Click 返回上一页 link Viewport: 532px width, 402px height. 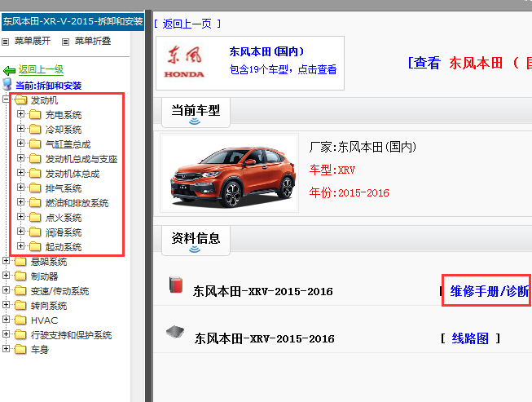point(187,24)
